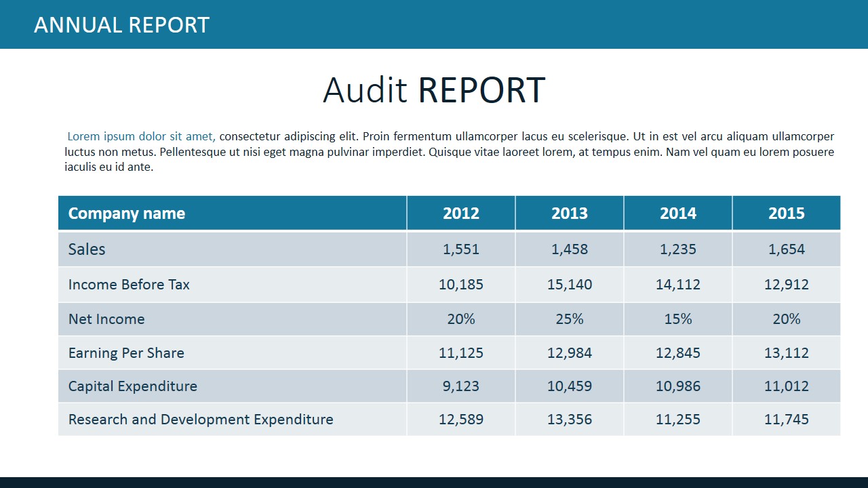The height and width of the screenshot is (488, 868).
Task: Click Sales value 1,654
Action: pyautogui.click(x=787, y=249)
